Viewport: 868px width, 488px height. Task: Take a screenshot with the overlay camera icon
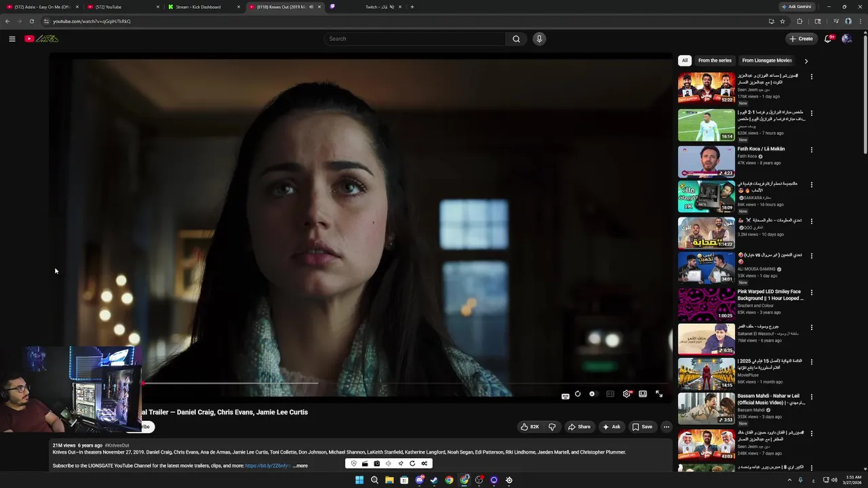tap(377, 464)
